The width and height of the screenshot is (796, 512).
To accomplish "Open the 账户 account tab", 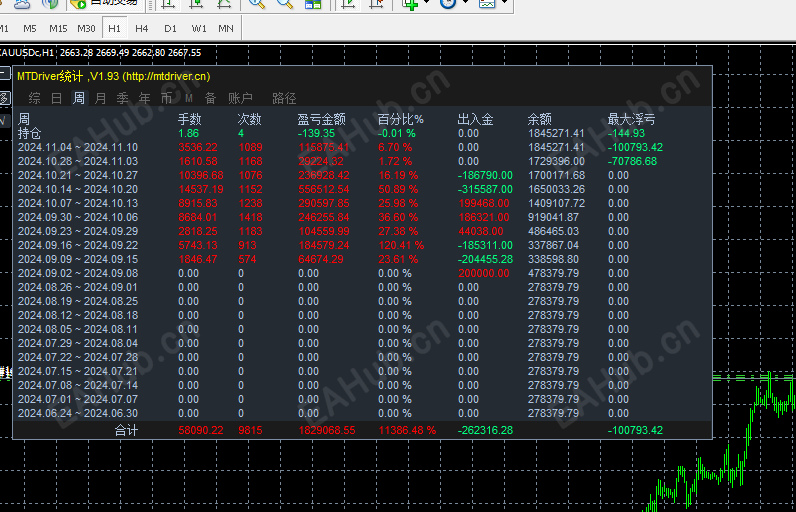I will click(x=240, y=98).
